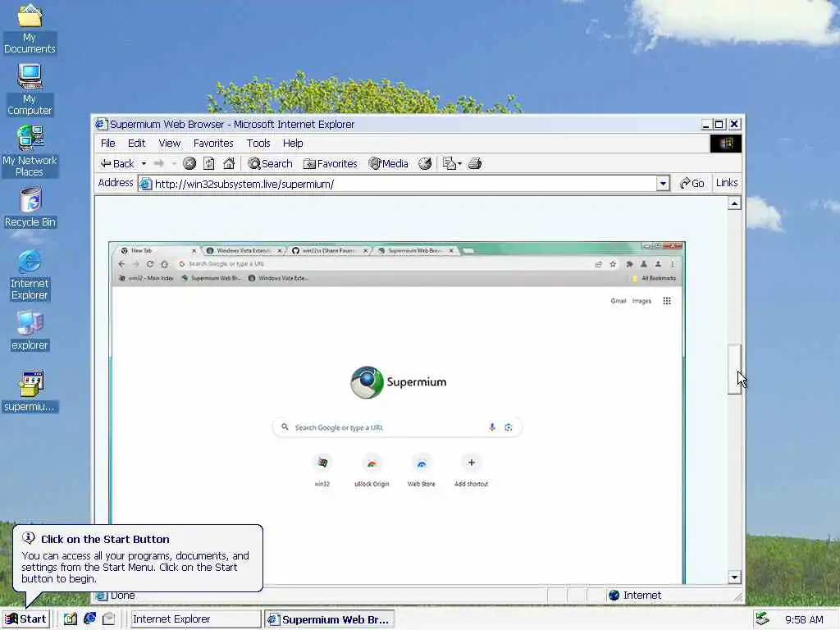Go to the Home page
This screenshot has width=840, height=630.
pos(229,163)
